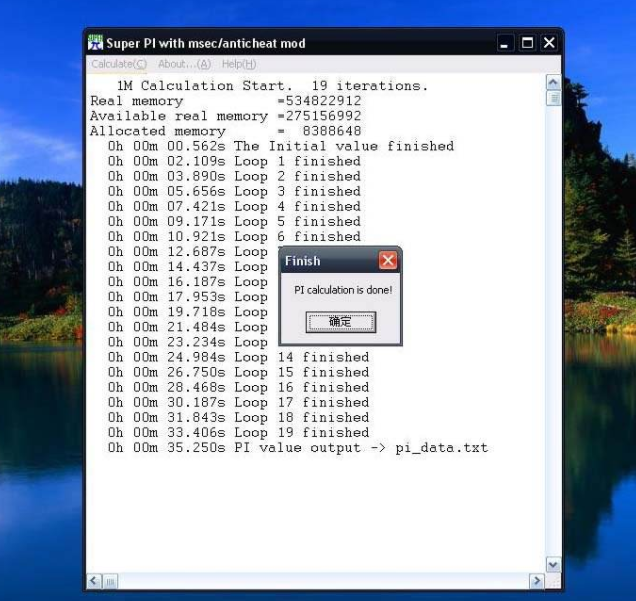Click the 'Loop 6 finished' line
The image size is (636, 601).
pos(234,236)
